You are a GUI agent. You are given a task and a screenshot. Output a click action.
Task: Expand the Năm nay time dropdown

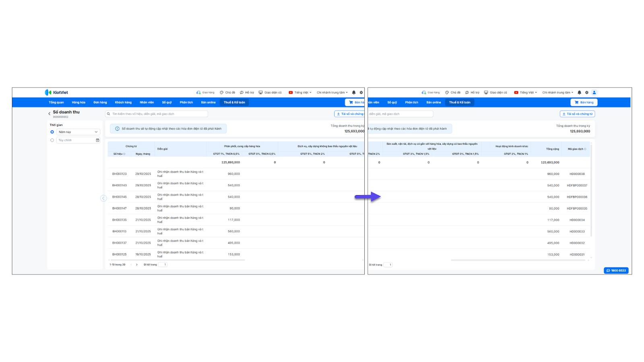pyautogui.click(x=78, y=132)
